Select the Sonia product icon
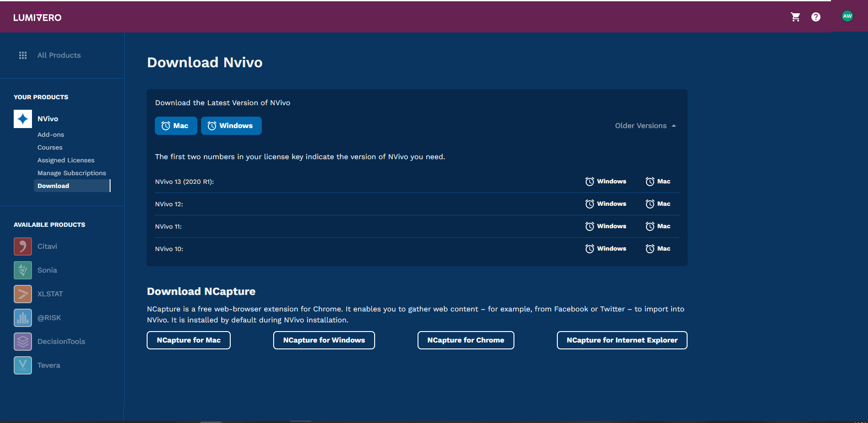Screen dimensions: 868x423 22,270
